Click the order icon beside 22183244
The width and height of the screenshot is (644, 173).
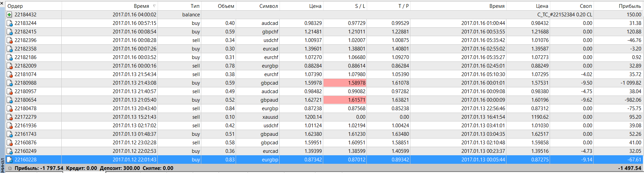(x=10, y=23)
